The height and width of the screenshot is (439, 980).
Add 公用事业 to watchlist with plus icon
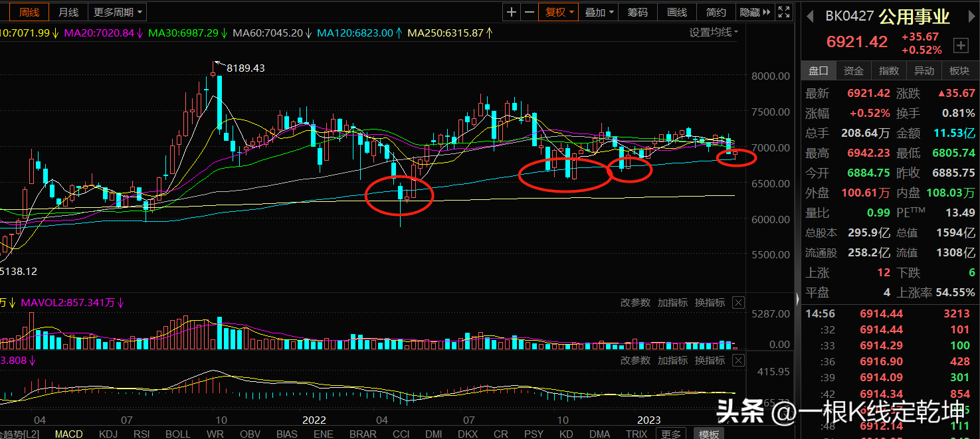(x=961, y=45)
